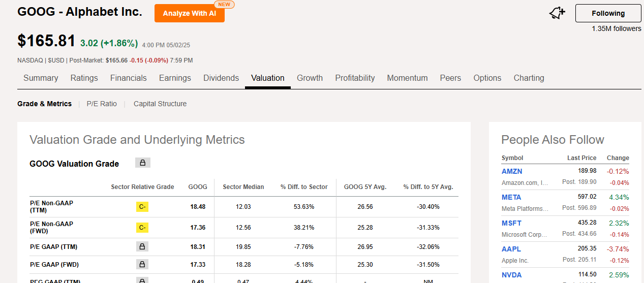Click Last Price column header
The height and width of the screenshot is (283, 644).
[x=582, y=158]
